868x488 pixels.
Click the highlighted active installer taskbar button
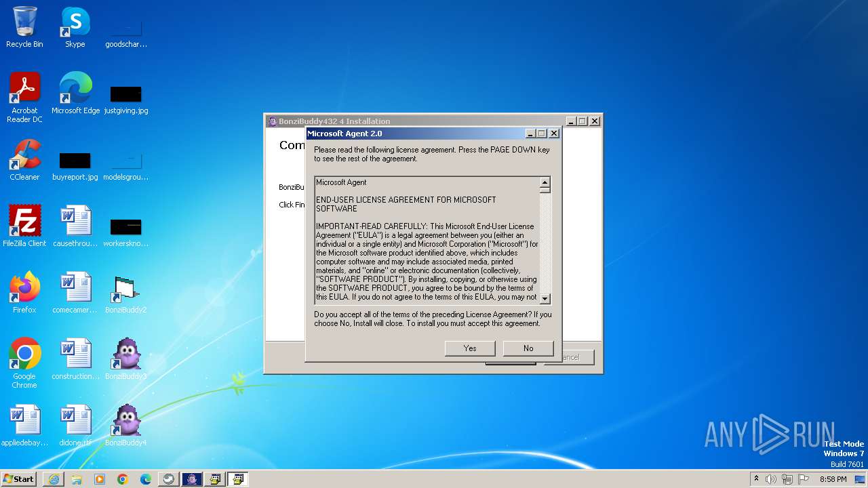click(237, 479)
